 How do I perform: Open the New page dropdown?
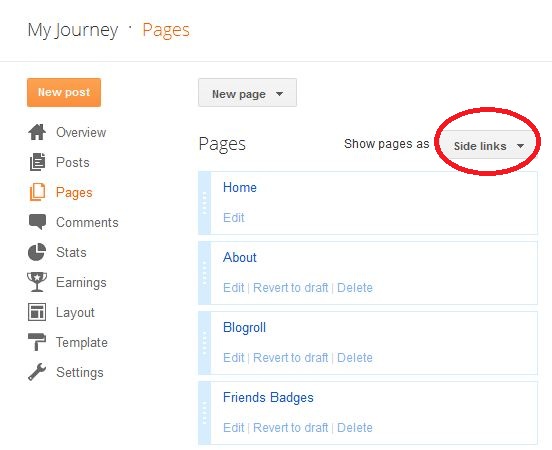(247, 93)
